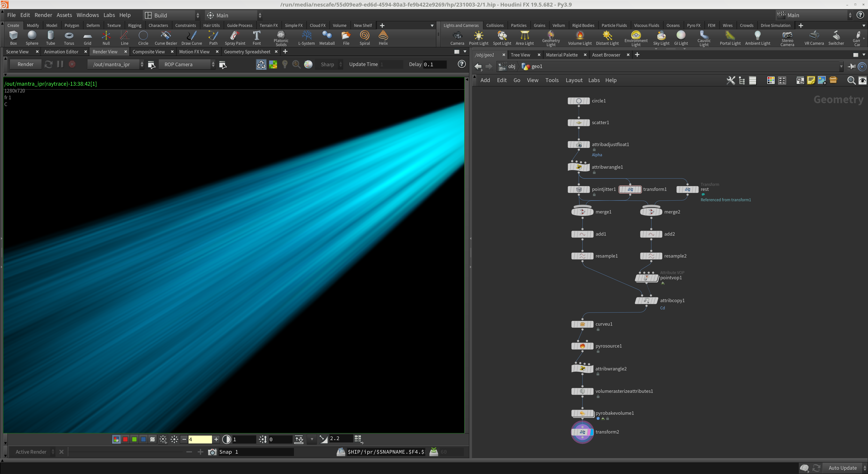Toggle the red channel display button
This screenshot has width=868, height=474.
[125, 439]
